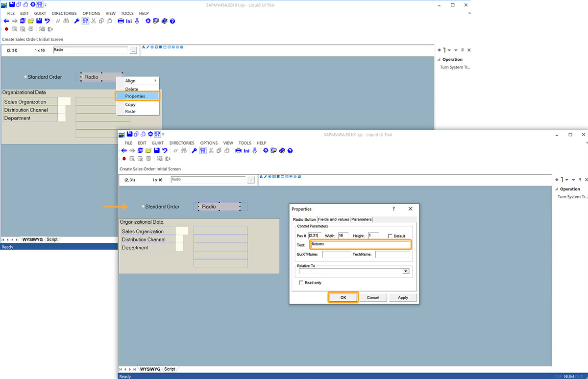Click the Text field containing Returns
Viewport: 588px width, 379px height.
(360, 244)
